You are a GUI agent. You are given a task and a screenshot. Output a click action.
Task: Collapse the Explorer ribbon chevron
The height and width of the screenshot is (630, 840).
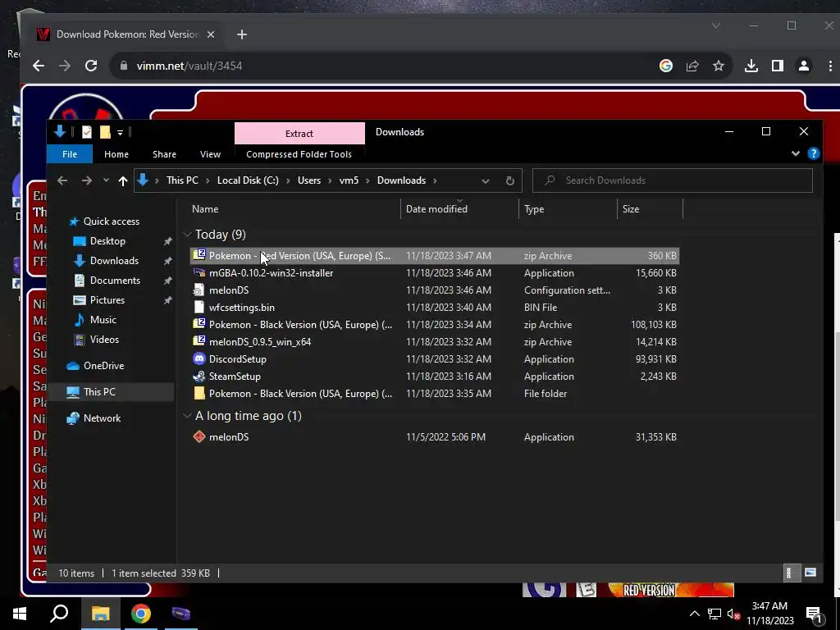(x=796, y=154)
